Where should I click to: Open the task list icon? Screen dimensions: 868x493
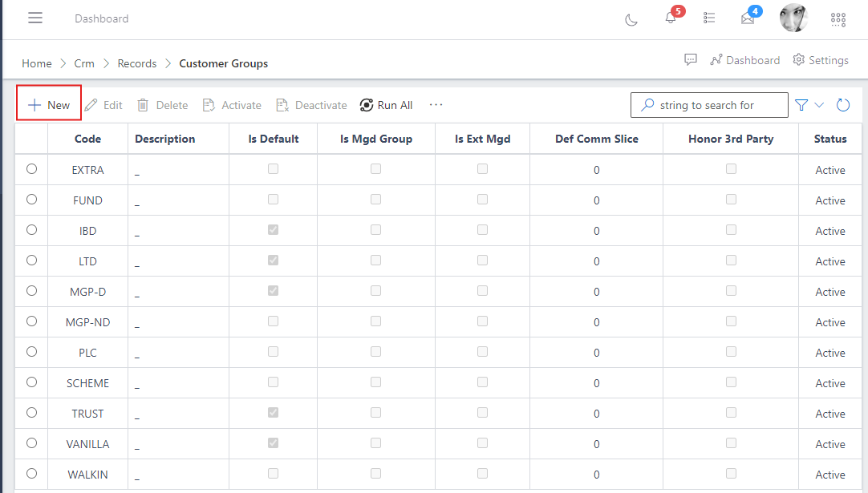(709, 18)
